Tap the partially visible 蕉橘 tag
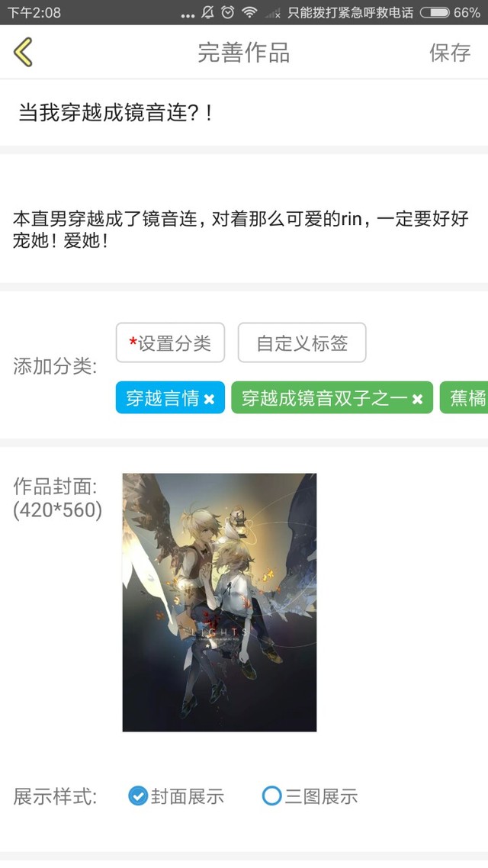This screenshot has height=868, width=488. [464, 397]
